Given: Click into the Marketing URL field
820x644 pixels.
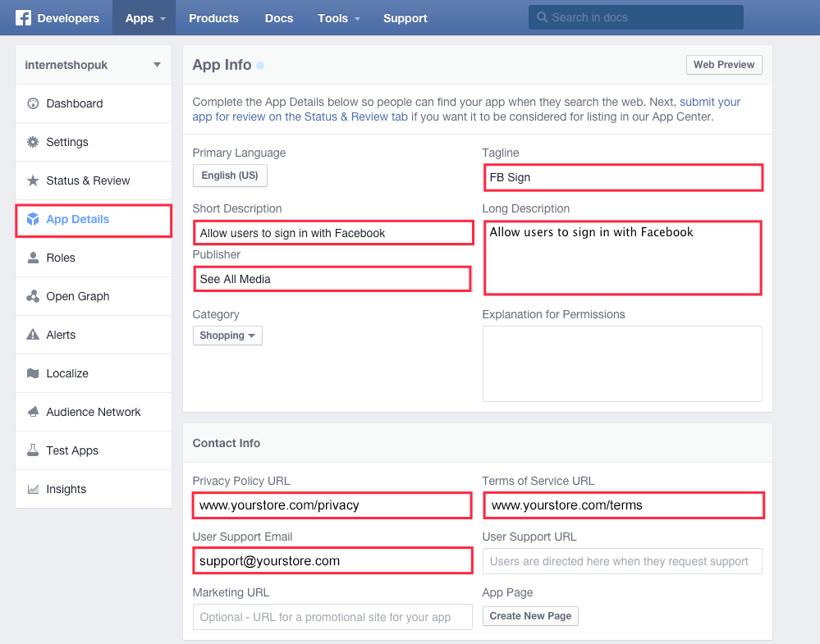Looking at the screenshot, I should click(x=332, y=617).
